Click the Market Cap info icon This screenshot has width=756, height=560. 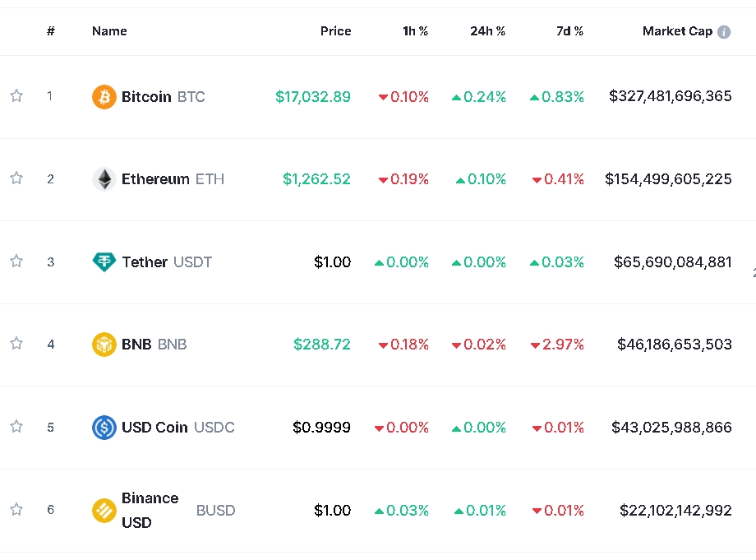pyautogui.click(x=724, y=32)
